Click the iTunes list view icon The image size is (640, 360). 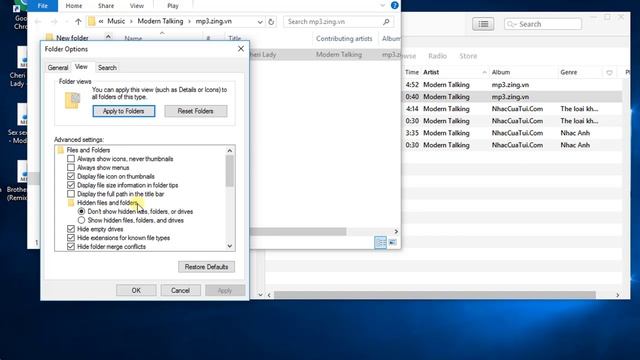point(483,24)
